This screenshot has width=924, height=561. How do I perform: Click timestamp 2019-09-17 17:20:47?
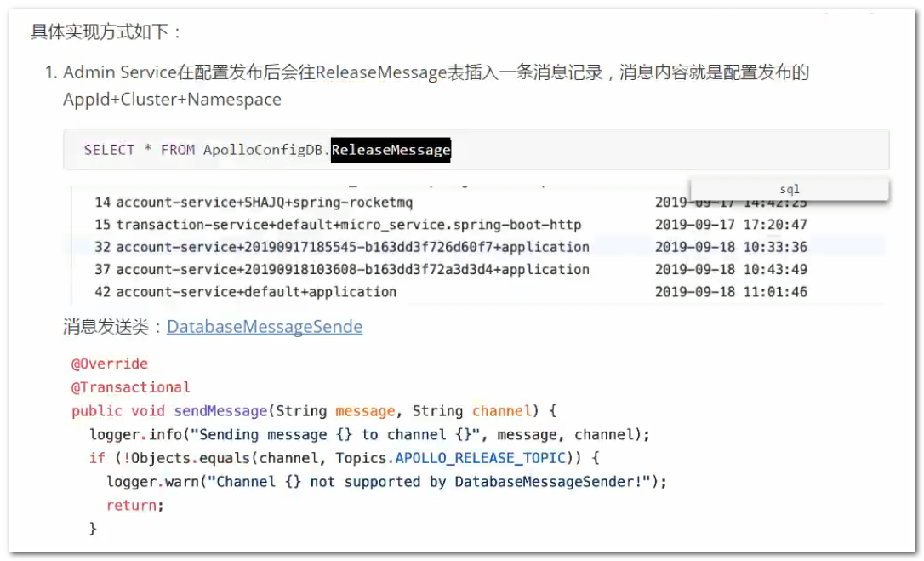point(732,225)
